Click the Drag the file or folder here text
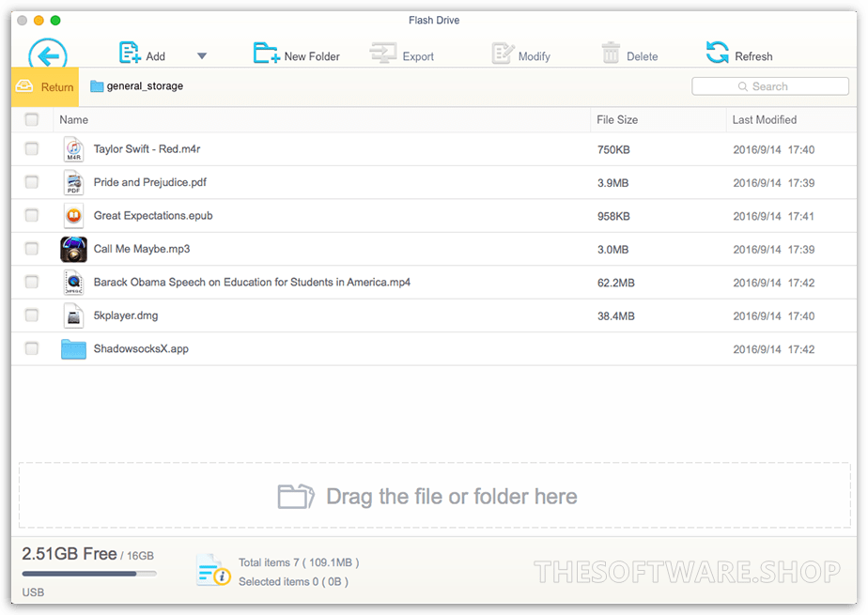The height and width of the screenshot is (615, 868). point(451,496)
